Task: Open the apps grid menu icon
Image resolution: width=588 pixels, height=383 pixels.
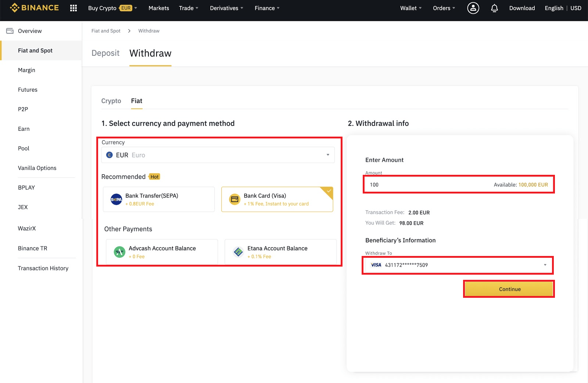Action: pyautogui.click(x=73, y=8)
